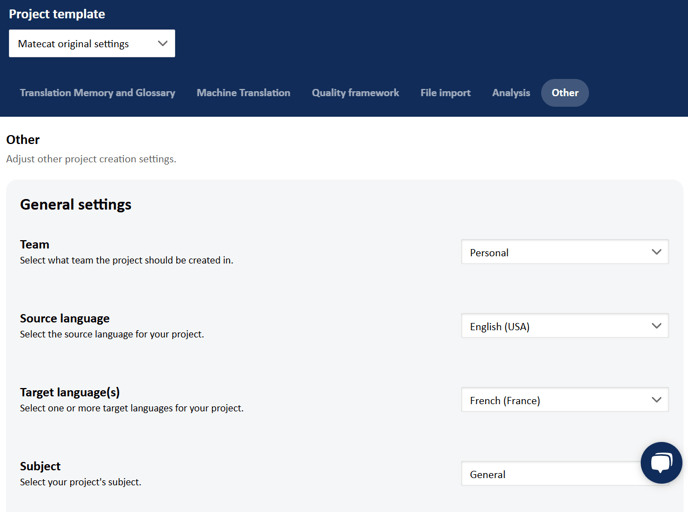The width and height of the screenshot is (688, 512).
Task: Open the English (USA) source language dropdown
Action: (565, 326)
